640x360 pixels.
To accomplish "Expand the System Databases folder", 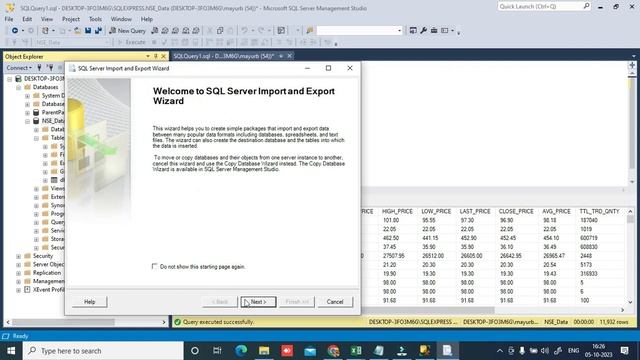I will point(28,96).
